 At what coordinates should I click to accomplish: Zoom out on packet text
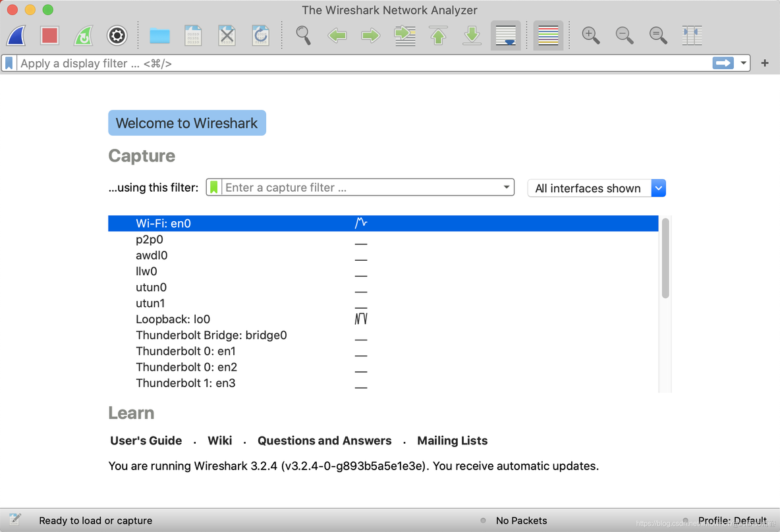(625, 36)
